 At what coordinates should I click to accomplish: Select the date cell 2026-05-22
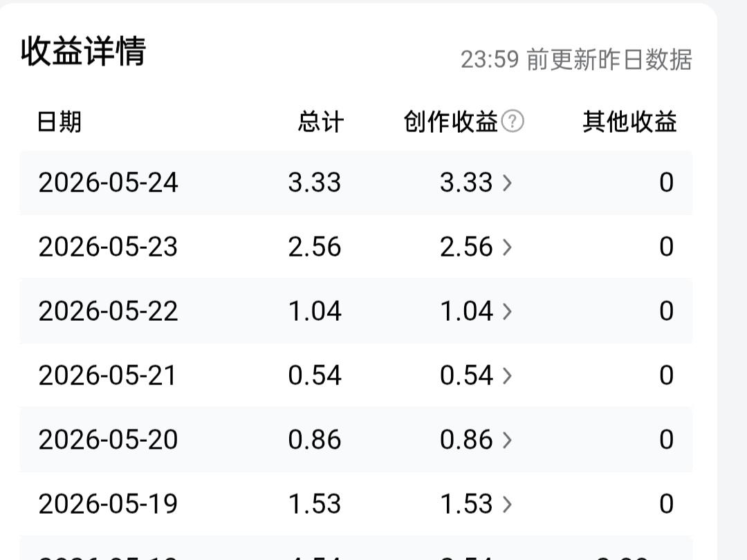click(x=108, y=311)
